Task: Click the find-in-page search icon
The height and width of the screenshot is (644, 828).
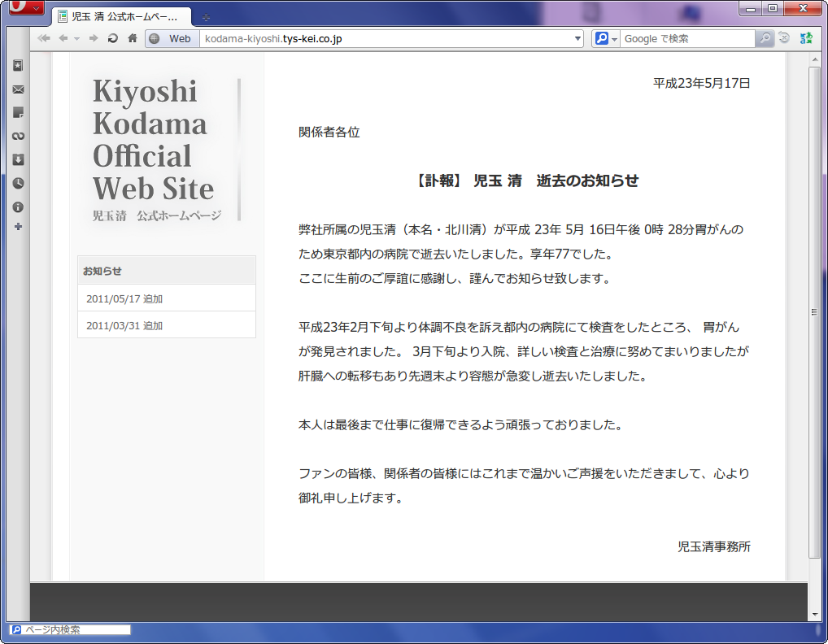Action: [x=16, y=629]
